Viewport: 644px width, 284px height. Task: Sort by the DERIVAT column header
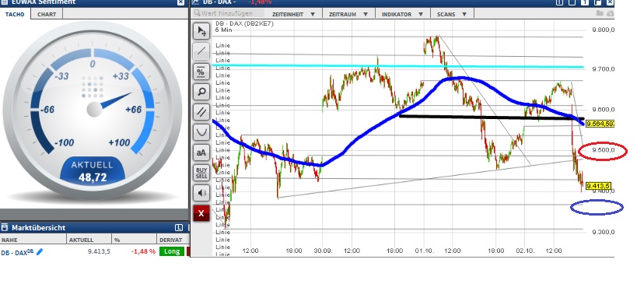point(173,240)
